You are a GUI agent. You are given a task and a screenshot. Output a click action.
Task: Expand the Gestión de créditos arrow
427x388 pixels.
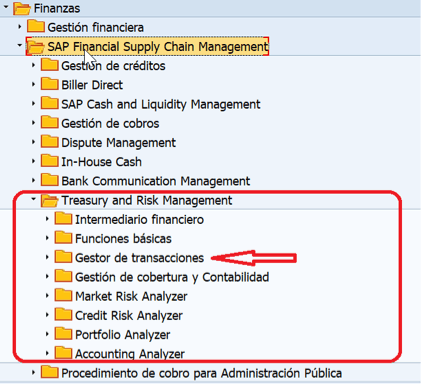[33, 65]
